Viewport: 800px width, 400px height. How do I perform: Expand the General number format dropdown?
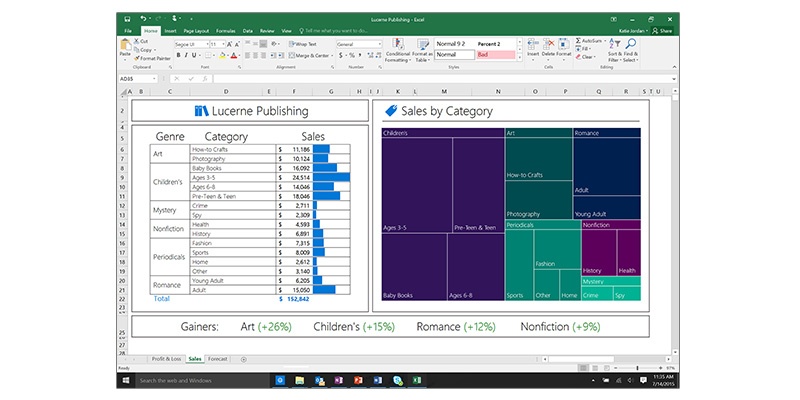pos(378,44)
